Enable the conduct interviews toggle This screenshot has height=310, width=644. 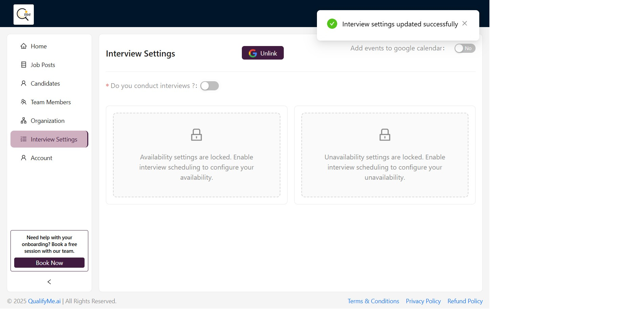point(209,86)
